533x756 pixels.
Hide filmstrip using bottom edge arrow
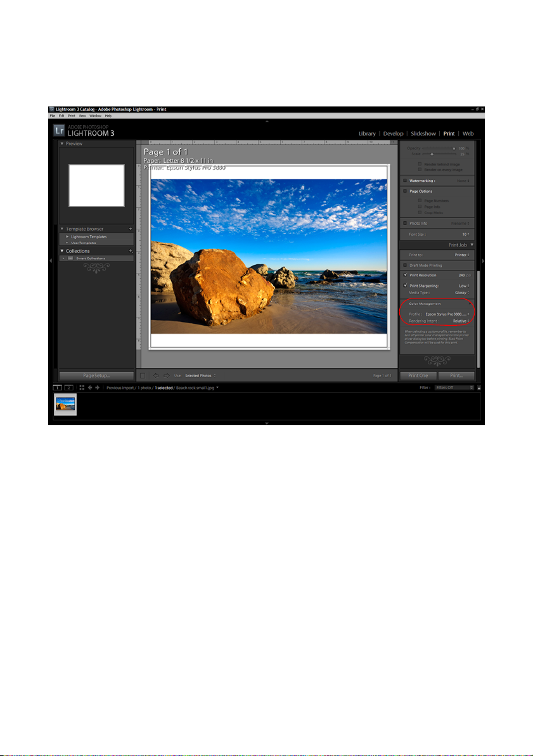click(x=267, y=423)
